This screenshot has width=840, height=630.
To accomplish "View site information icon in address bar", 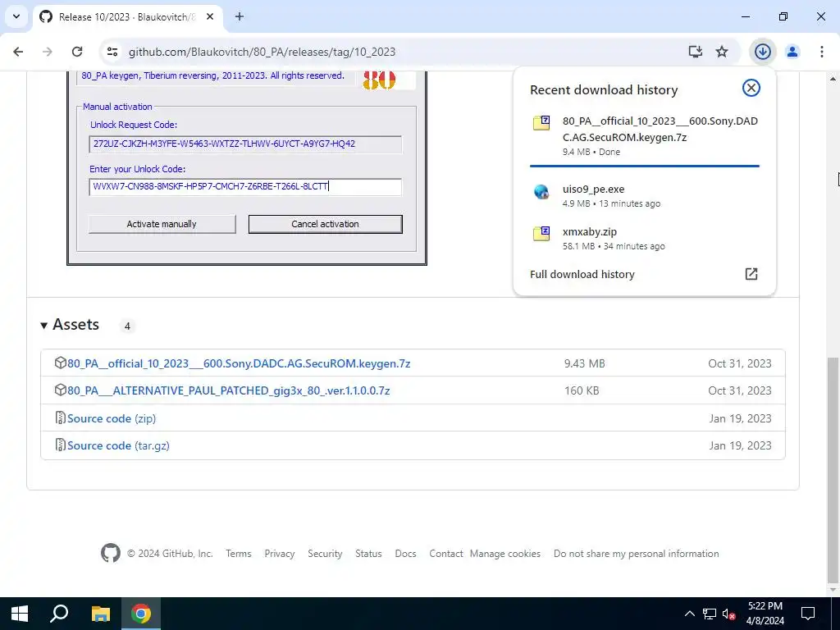I will (112, 52).
